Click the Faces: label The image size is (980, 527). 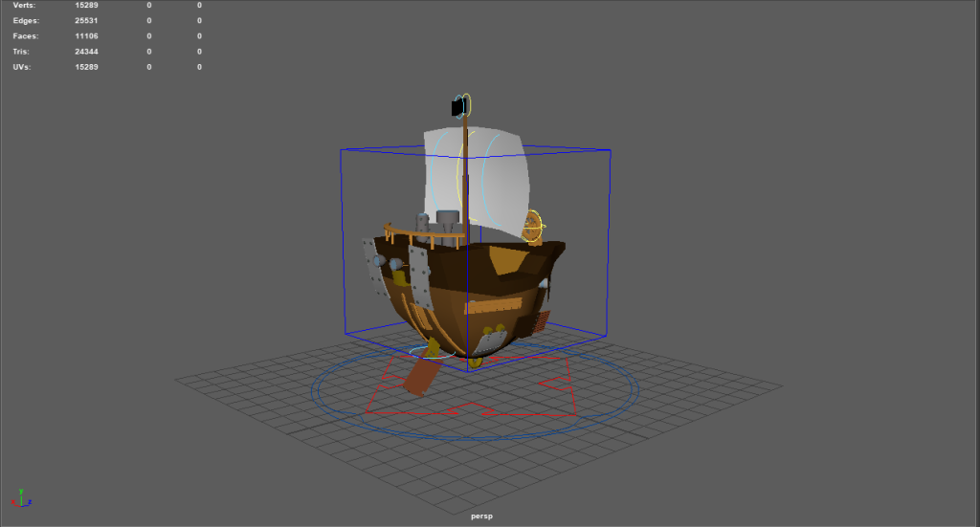26,36
